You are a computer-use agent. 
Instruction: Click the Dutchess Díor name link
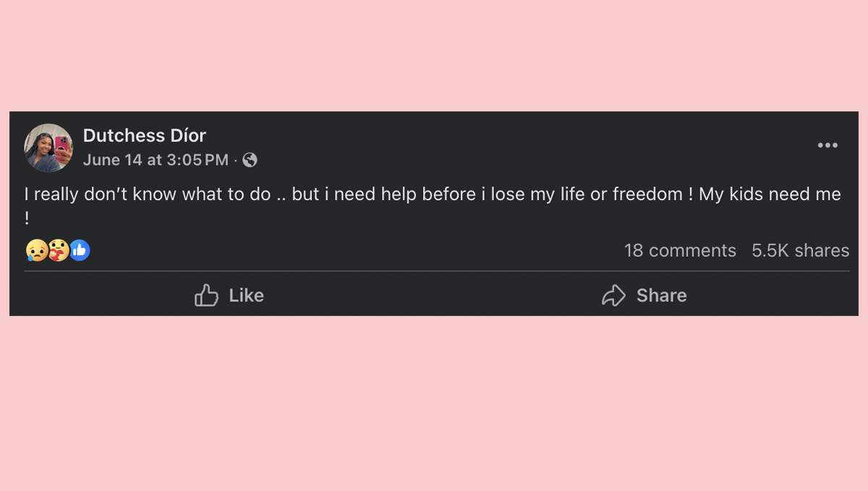(145, 135)
